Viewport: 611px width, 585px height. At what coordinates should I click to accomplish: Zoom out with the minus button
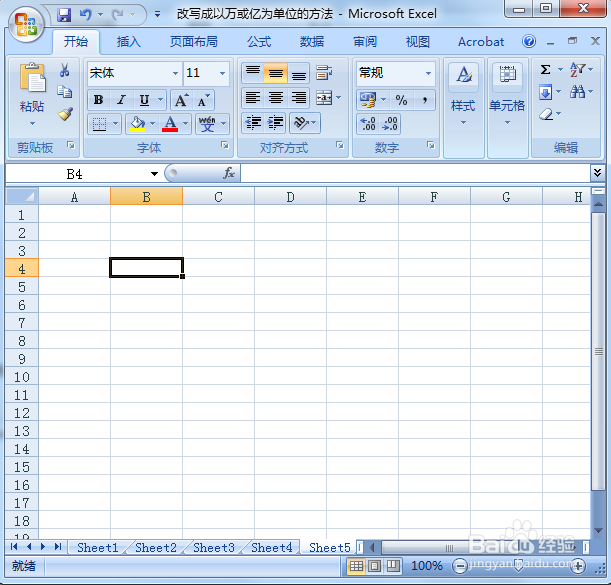click(460, 566)
